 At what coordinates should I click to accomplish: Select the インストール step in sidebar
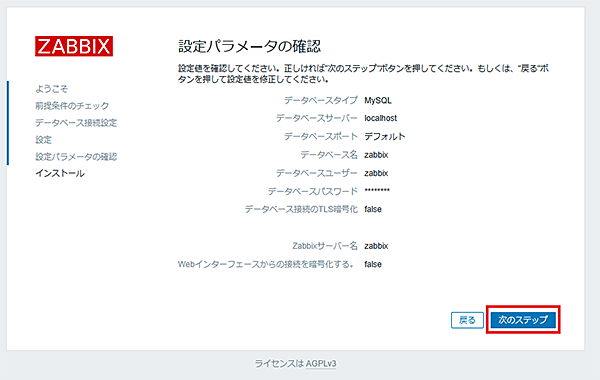pyautogui.click(x=60, y=173)
